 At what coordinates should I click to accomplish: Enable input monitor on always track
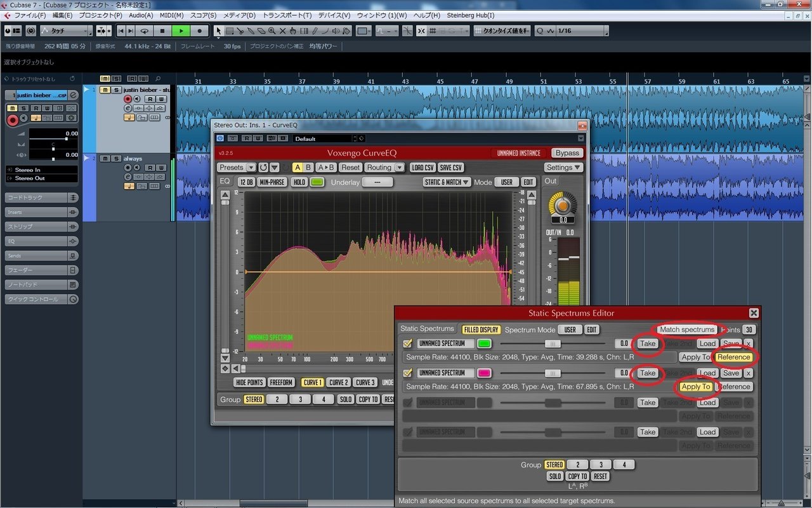pyautogui.click(x=137, y=168)
